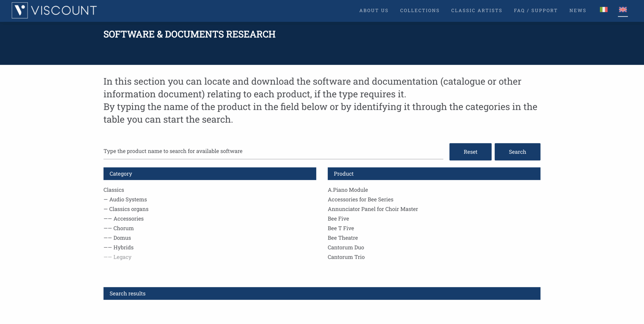Open FAQ / Support menu
Viewport: 644px width, 324px height.
pos(536,11)
